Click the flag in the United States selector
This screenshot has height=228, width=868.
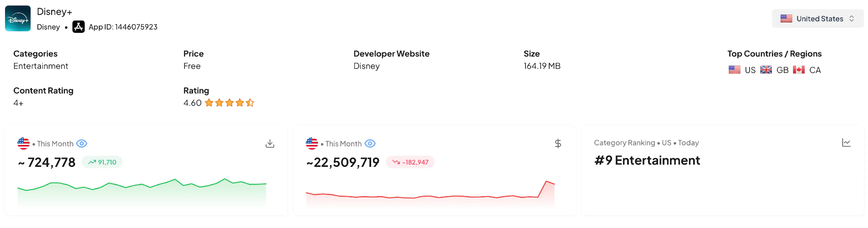[786, 19]
